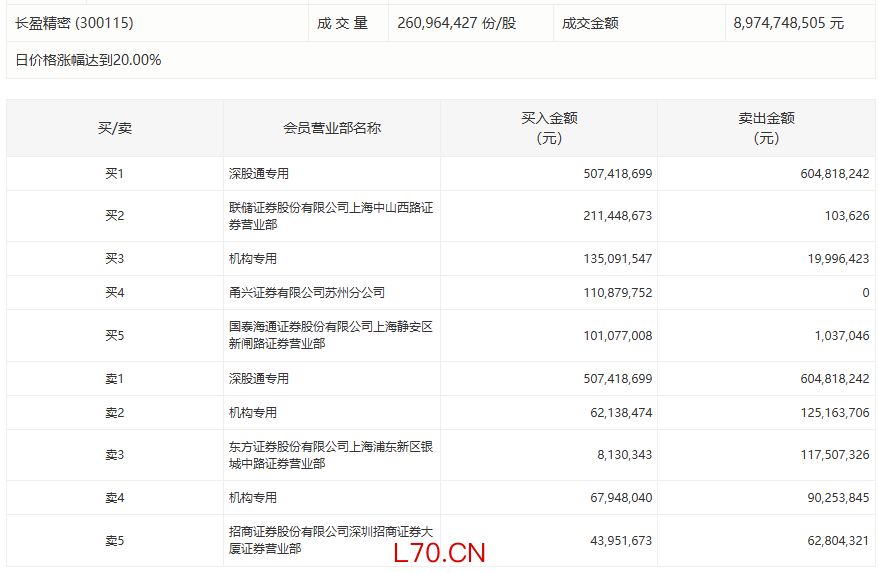The height and width of the screenshot is (573, 879).
Task: Open the 招商证券 深圳招商证券大厦 branch entry
Action: pos(330,540)
